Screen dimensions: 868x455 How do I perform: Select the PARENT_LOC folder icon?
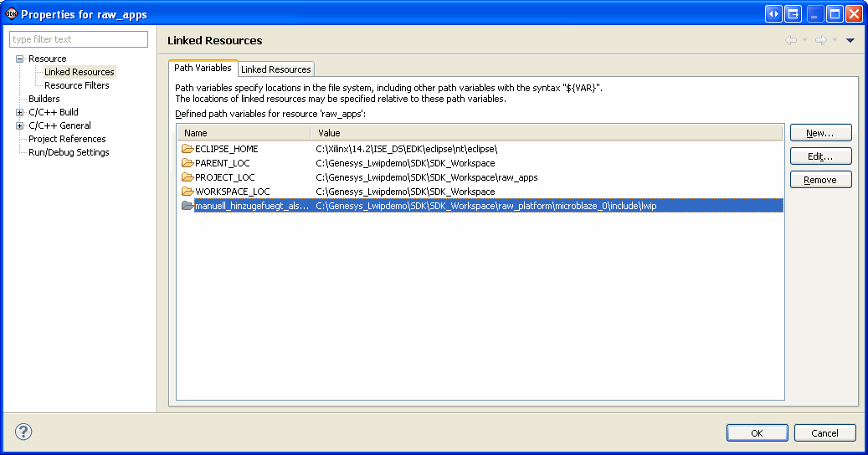tap(187, 163)
